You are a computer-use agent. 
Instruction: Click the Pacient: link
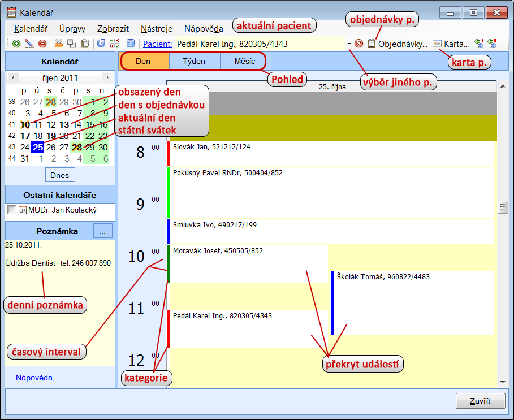(157, 44)
